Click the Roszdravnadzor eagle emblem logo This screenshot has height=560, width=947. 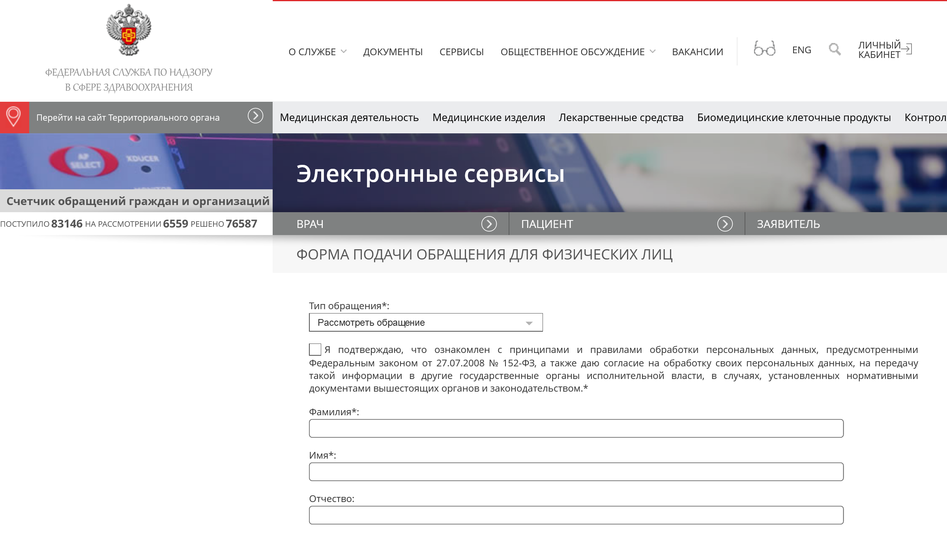pos(129,30)
